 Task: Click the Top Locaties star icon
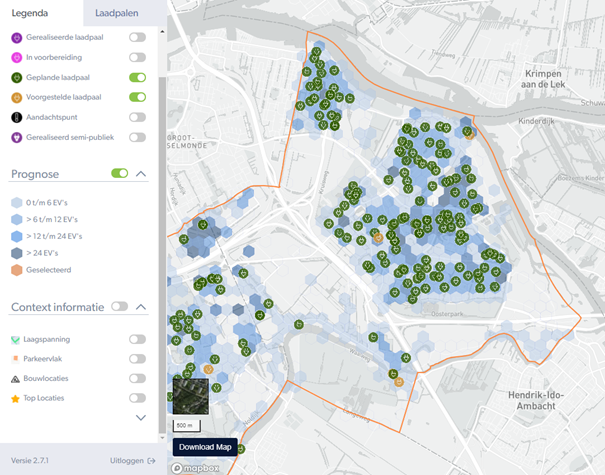click(16, 398)
